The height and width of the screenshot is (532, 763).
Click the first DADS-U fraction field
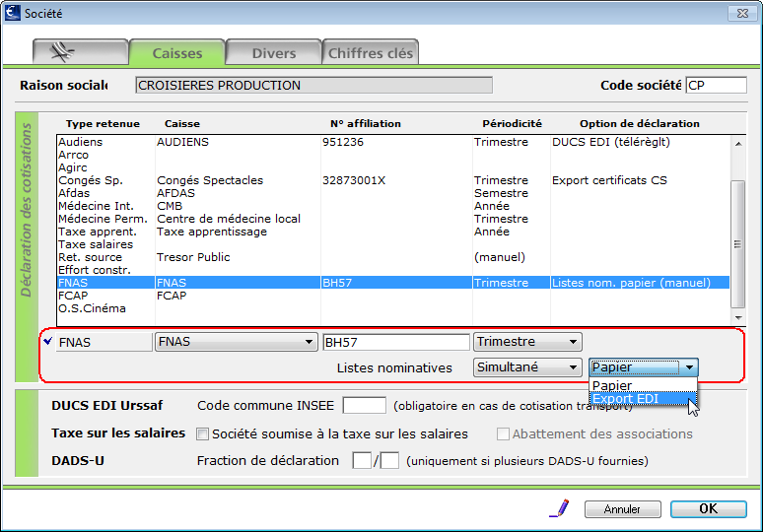click(362, 460)
